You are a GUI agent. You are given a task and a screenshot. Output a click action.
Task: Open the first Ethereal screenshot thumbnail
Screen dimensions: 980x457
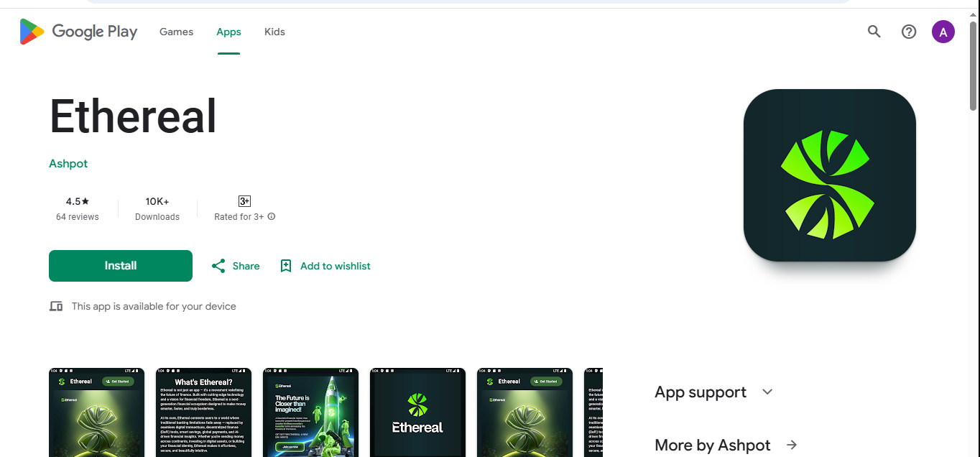click(x=97, y=412)
